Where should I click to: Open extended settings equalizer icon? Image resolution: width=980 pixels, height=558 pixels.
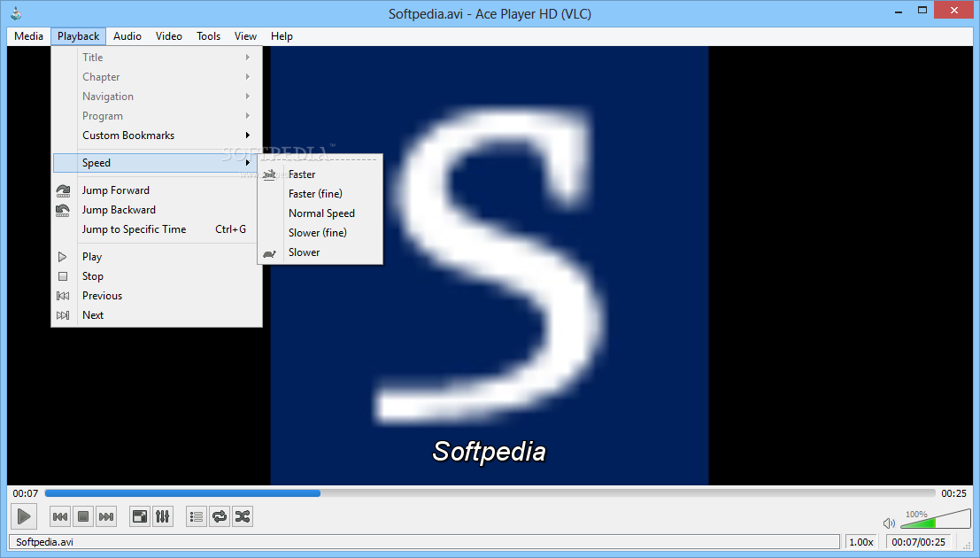163,516
